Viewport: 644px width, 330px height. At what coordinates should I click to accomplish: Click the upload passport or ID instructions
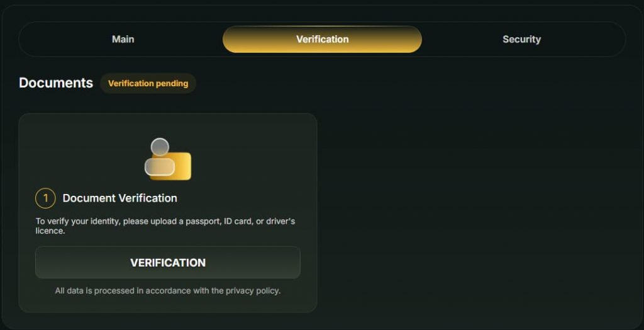pos(165,226)
